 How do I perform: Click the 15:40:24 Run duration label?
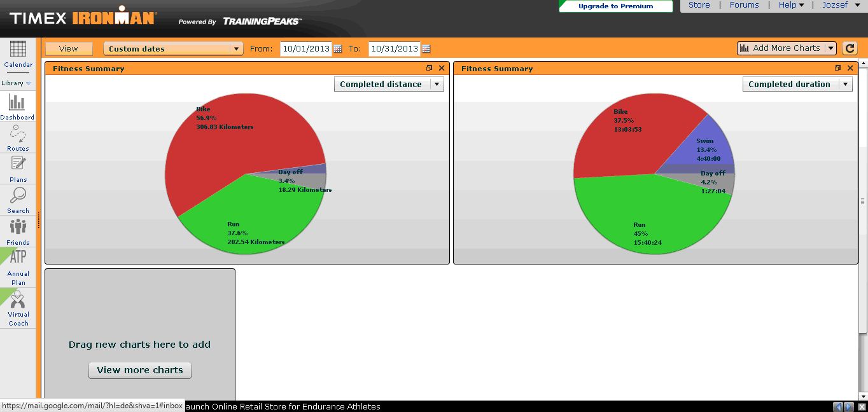click(648, 243)
